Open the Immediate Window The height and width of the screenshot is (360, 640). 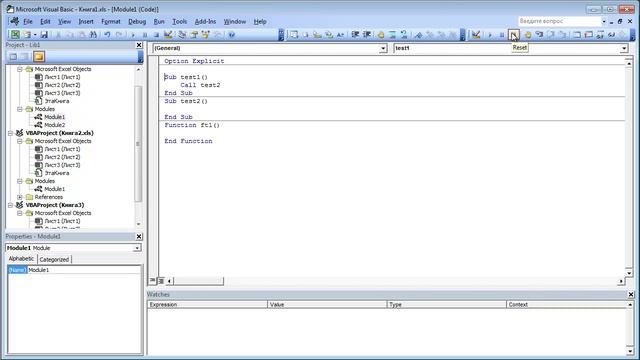click(589, 35)
